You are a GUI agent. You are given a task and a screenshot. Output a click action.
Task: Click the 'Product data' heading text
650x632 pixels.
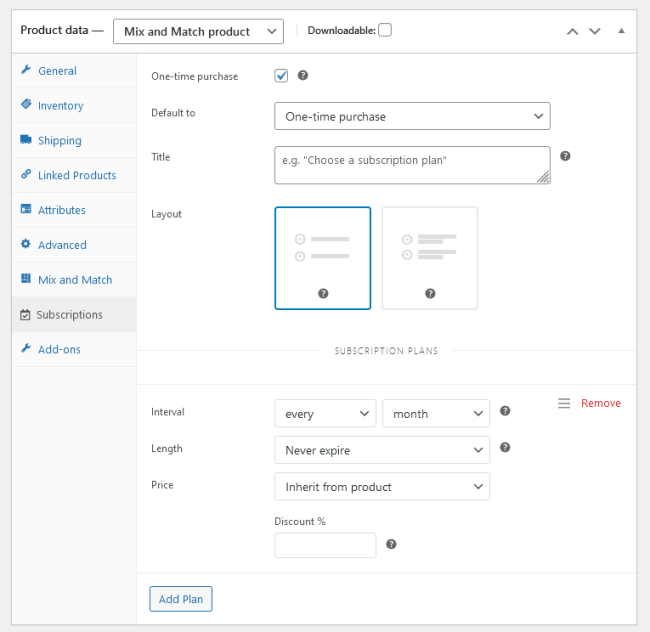(x=54, y=30)
